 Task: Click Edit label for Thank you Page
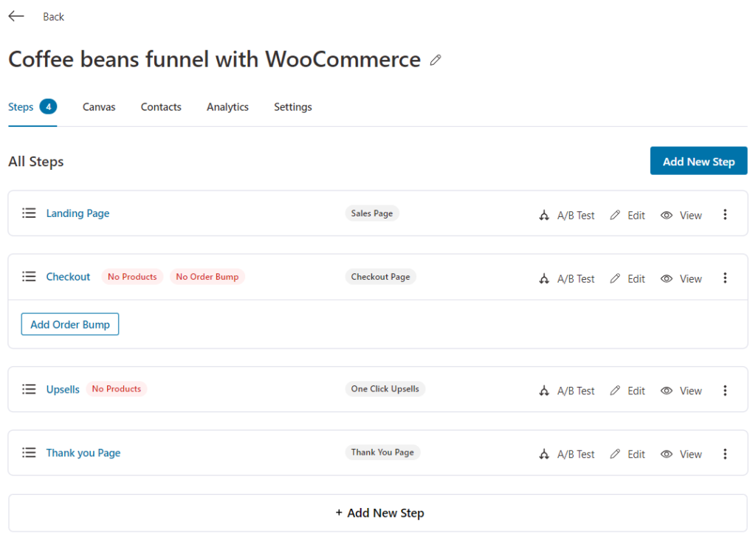pos(636,455)
